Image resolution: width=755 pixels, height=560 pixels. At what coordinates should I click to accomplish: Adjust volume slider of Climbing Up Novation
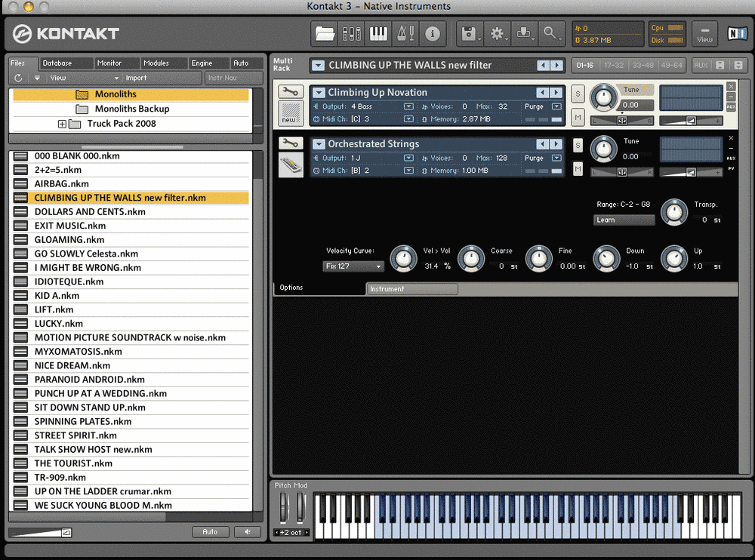(x=691, y=121)
